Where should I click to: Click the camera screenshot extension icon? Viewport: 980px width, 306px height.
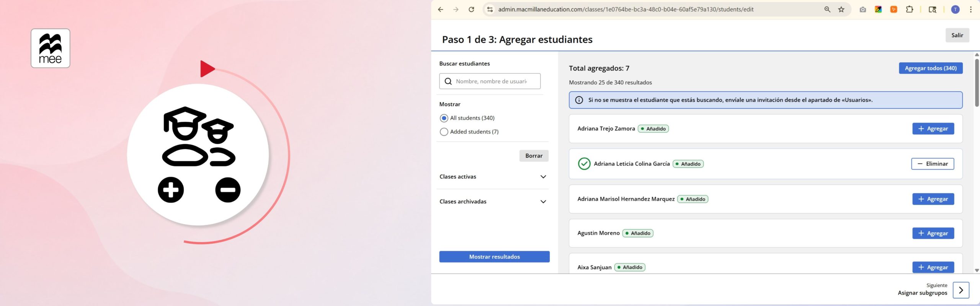862,10
